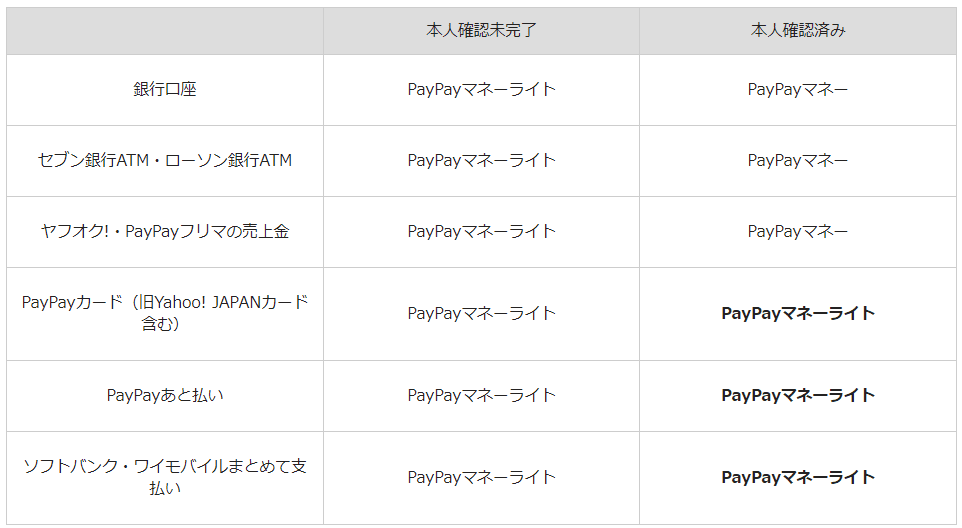Select the bold PayPayマネーライト in PayPayあと払い row
The width and height of the screenshot is (962, 528).
coord(798,395)
